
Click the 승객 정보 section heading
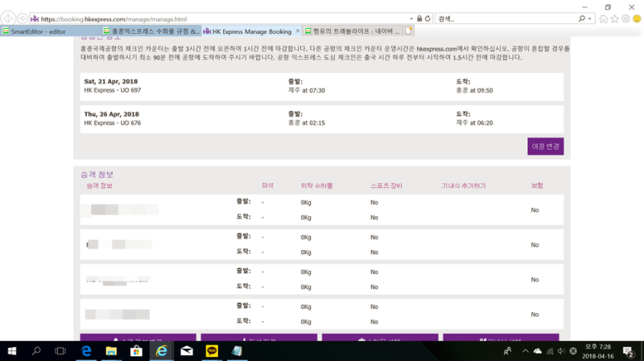pyautogui.click(x=97, y=174)
